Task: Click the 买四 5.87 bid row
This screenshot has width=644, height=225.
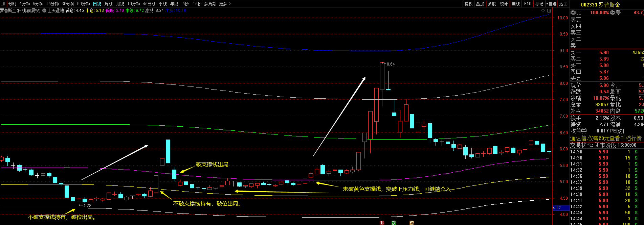Action: (607, 72)
